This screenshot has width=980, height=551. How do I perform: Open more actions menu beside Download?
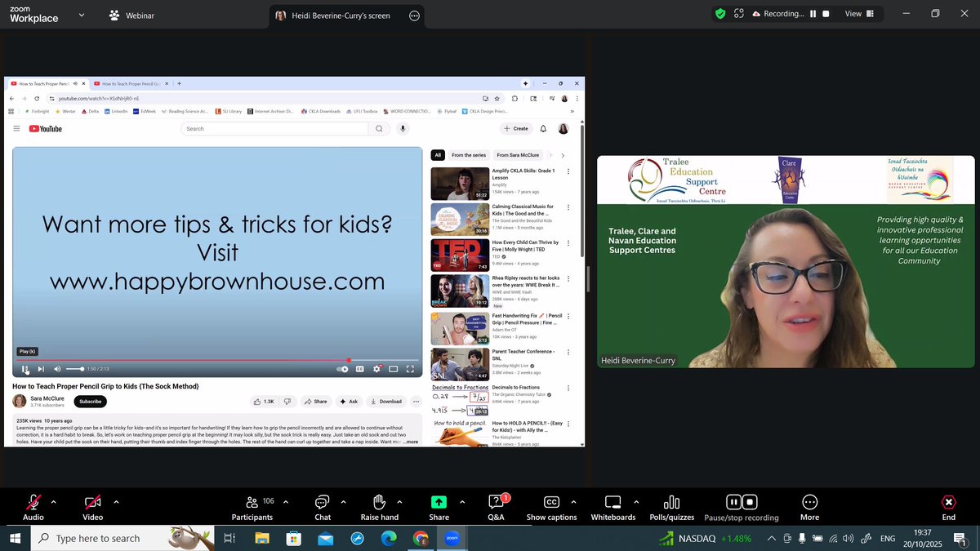[x=416, y=402]
